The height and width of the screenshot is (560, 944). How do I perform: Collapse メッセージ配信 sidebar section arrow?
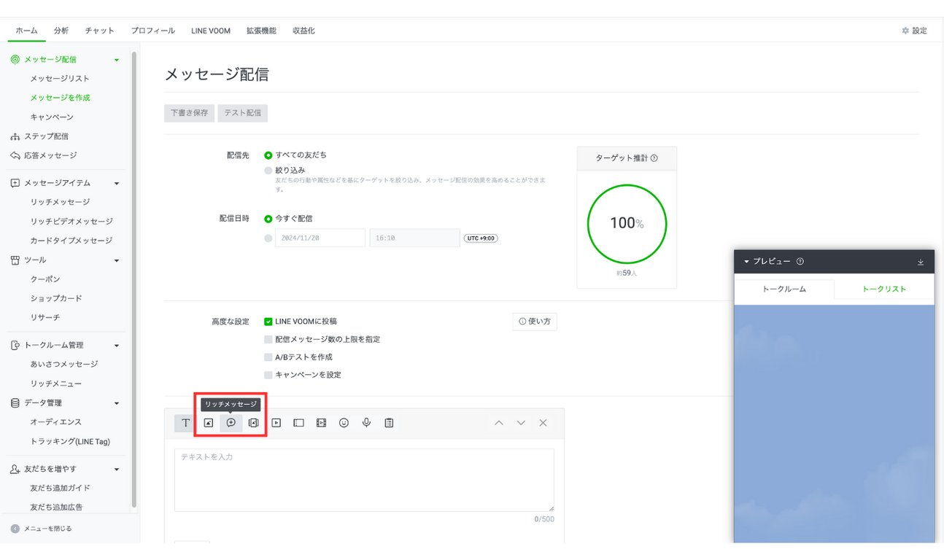117,60
